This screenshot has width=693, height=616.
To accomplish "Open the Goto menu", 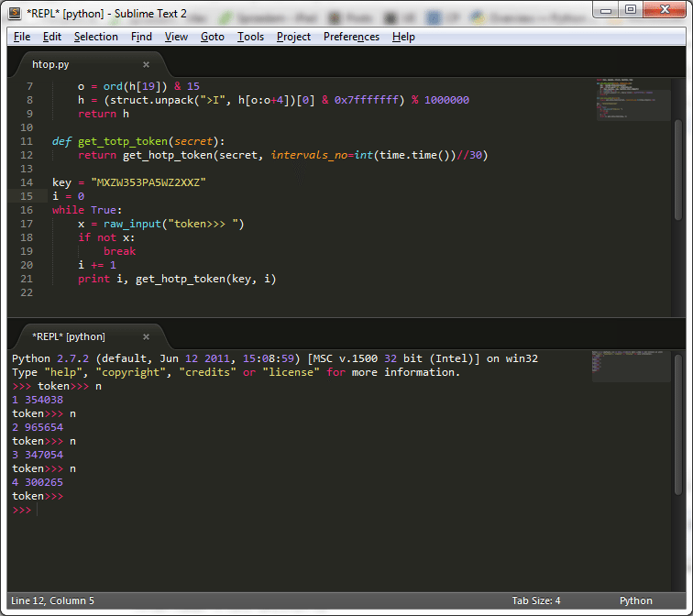I will [x=213, y=37].
